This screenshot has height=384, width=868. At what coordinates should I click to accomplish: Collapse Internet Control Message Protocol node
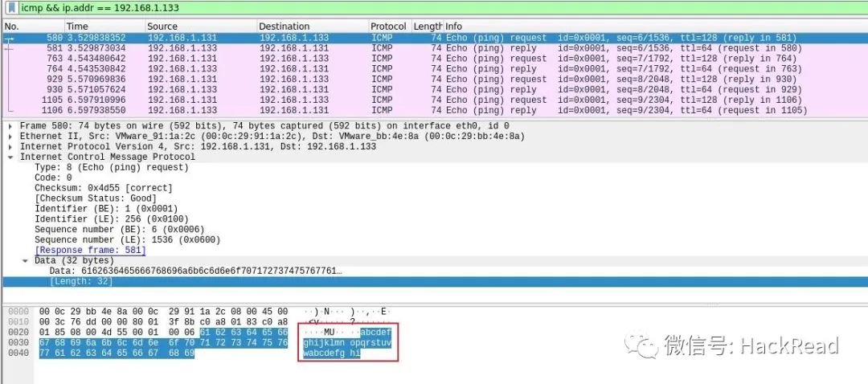[10, 157]
